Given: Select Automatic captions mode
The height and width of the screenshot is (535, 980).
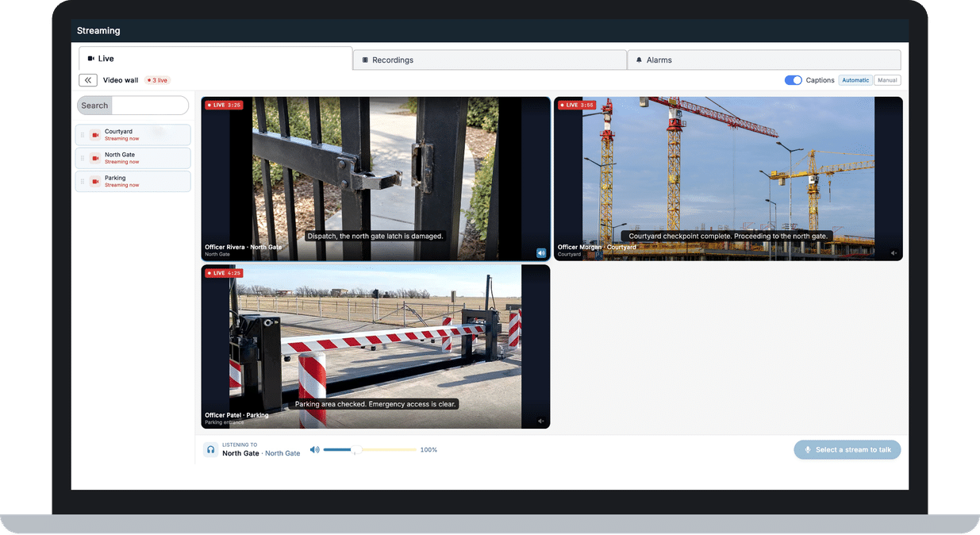Looking at the screenshot, I should (x=855, y=80).
